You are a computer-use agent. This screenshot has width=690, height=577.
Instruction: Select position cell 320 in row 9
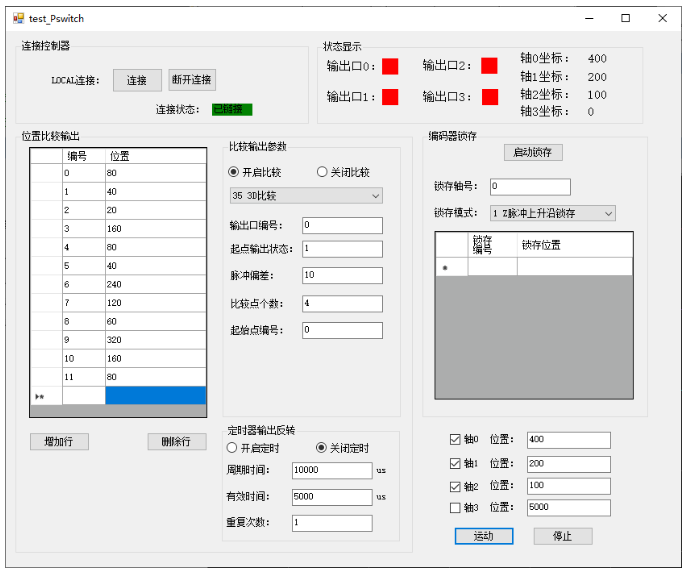[156, 340]
